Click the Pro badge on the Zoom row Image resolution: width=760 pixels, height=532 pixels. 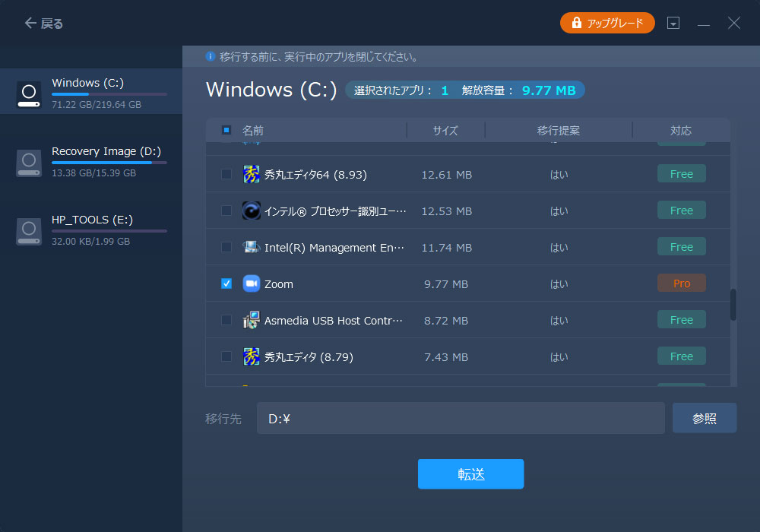tap(681, 283)
